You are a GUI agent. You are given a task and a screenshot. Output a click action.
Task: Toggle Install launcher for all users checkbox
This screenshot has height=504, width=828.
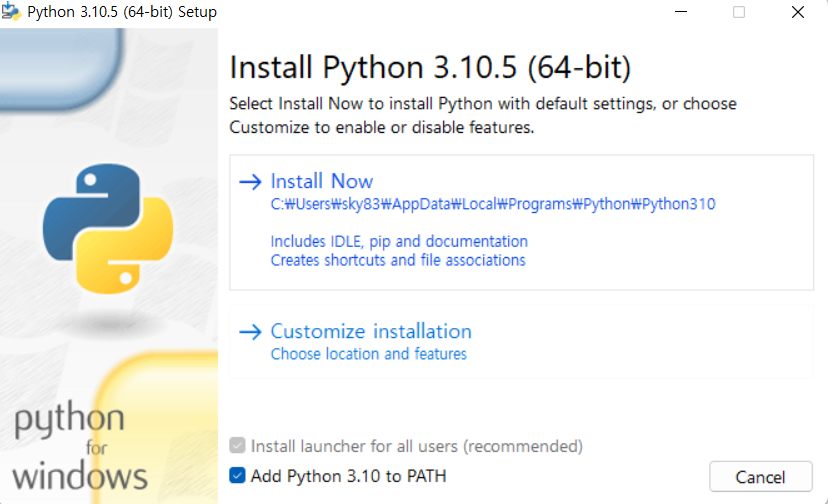tap(238, 445)
